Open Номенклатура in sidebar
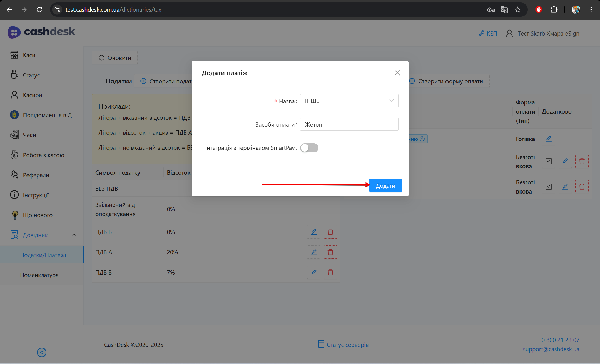The height and width of the screenshot is (364, 600). [x=39, y=275]
